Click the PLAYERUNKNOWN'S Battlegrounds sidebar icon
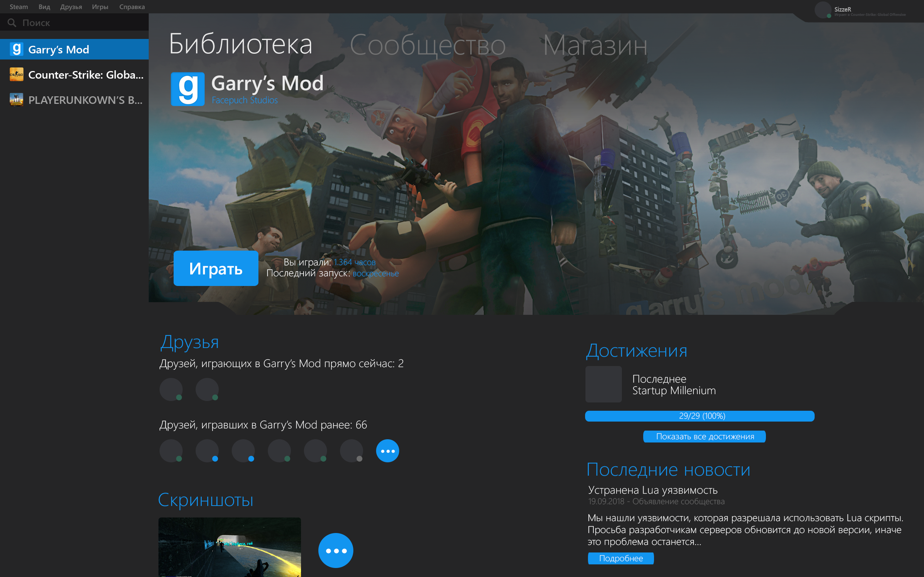 point(16,100)
